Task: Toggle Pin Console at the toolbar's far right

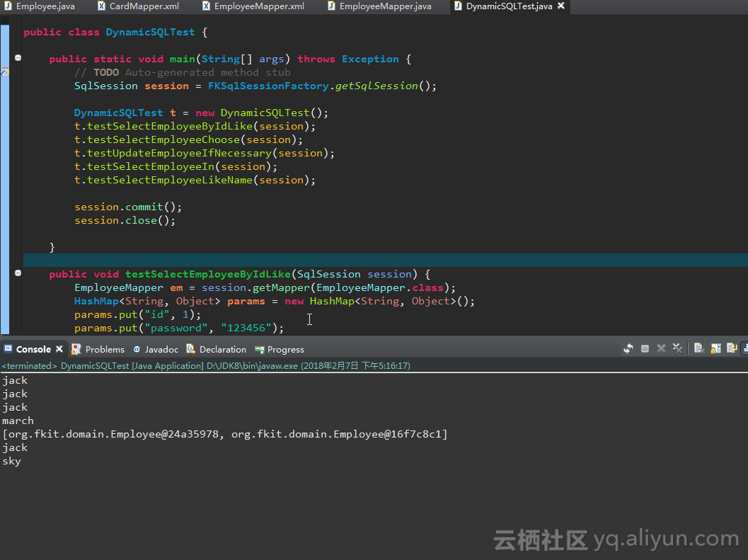Action: click(745, 348)
